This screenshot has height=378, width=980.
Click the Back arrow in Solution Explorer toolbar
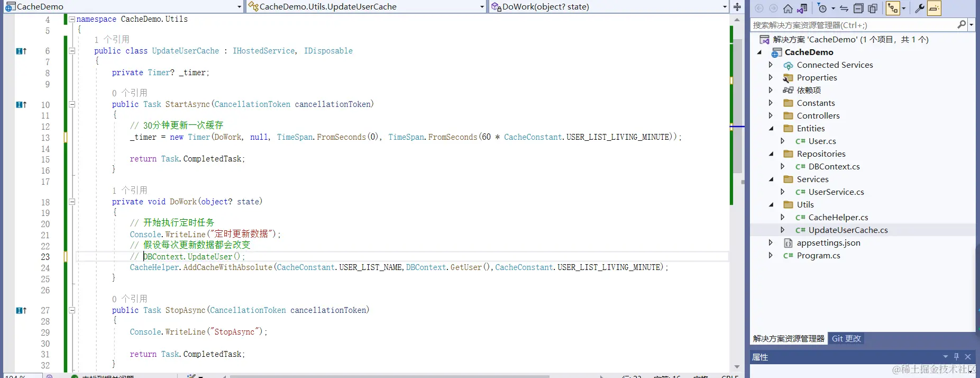[x=759, y=8]
